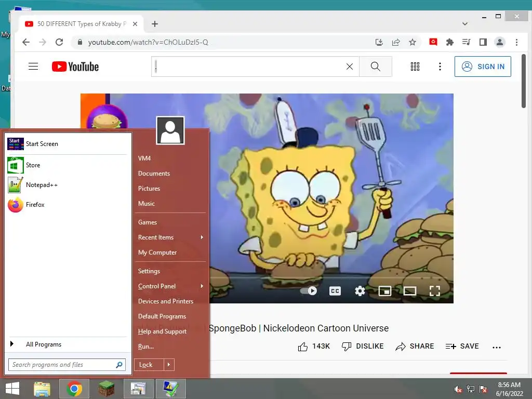Viewport: 532px width, 399px height.
Task: Click the Search programs and files box
Action: click(x=67, y=365)
